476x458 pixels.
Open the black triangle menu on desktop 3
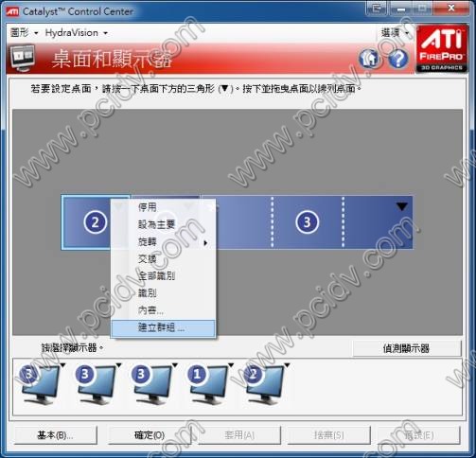coord(401,206)
